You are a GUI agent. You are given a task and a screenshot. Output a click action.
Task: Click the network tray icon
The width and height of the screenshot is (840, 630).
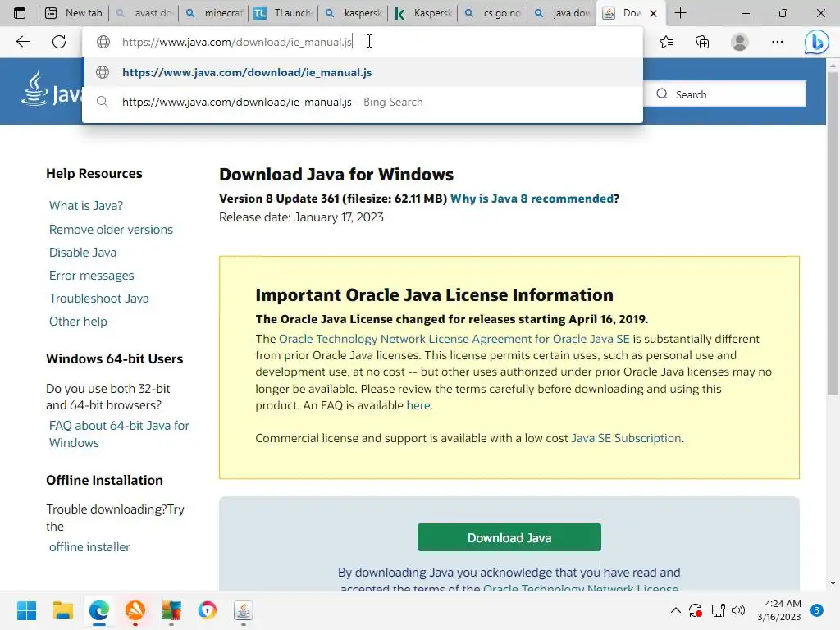(718, 610)
